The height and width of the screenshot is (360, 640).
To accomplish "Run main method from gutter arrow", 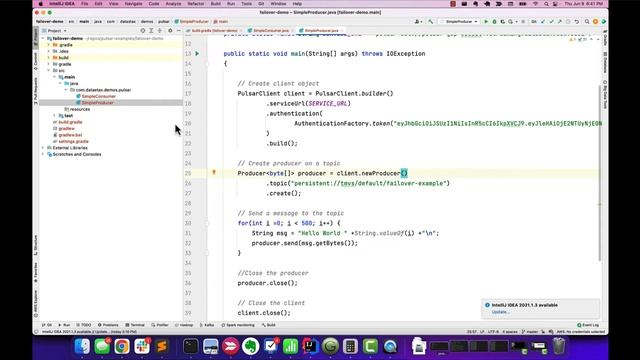I will point(197,53).
